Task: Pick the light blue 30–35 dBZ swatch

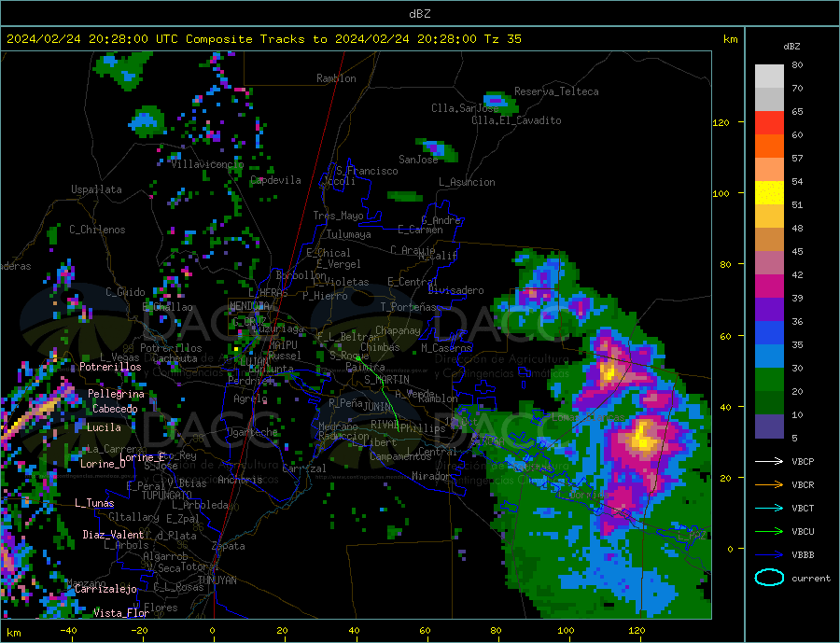Action: tap(769, 356)
